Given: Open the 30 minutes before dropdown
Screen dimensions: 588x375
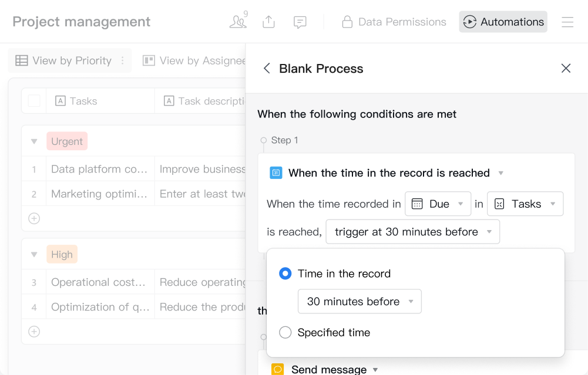Looking at the screenshot, I should 359,302.
